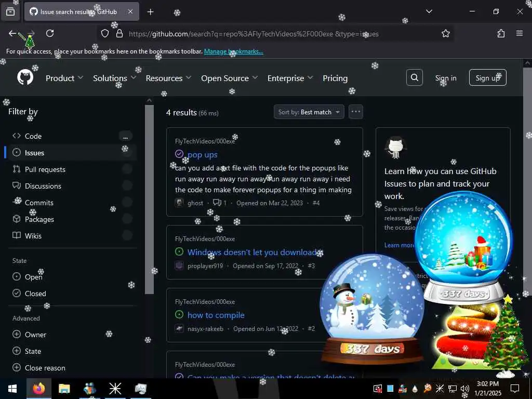
Task: Open the Firefox hamburger application menu
Action: point(520,33)
